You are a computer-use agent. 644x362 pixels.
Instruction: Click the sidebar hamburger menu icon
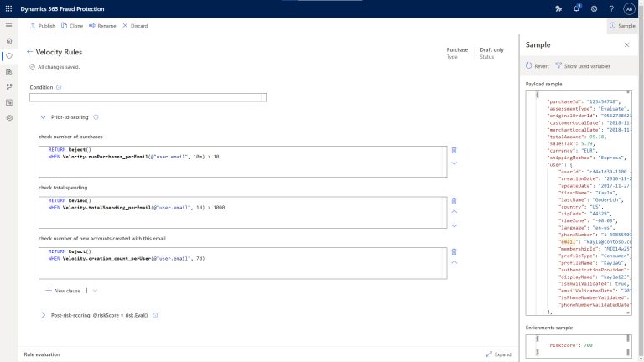click(x=8, y=25)
